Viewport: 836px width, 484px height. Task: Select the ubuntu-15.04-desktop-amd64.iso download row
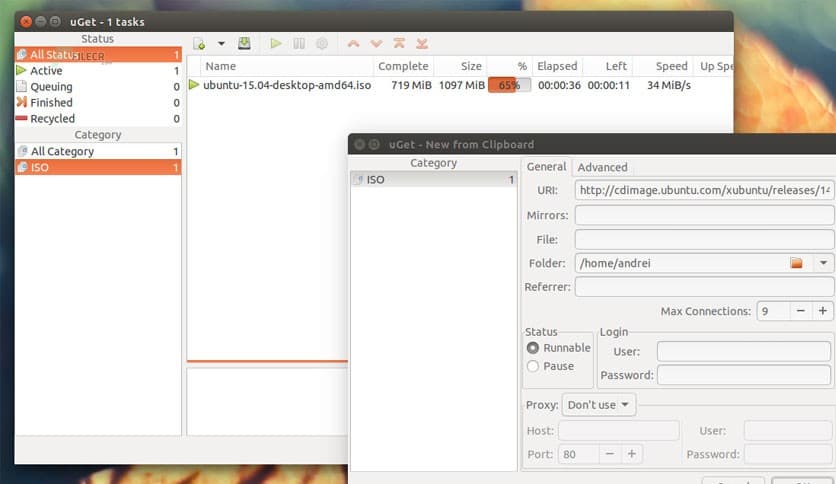(x=460, y=85)
